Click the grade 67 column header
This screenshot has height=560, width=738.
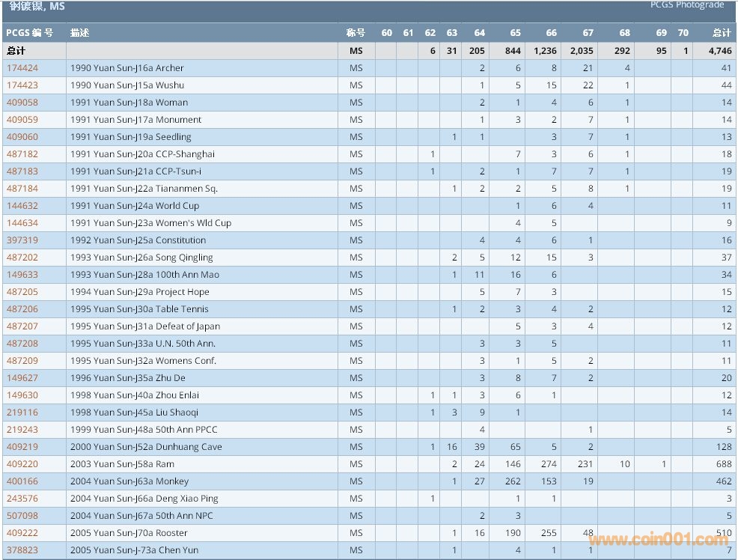[588, 33]
